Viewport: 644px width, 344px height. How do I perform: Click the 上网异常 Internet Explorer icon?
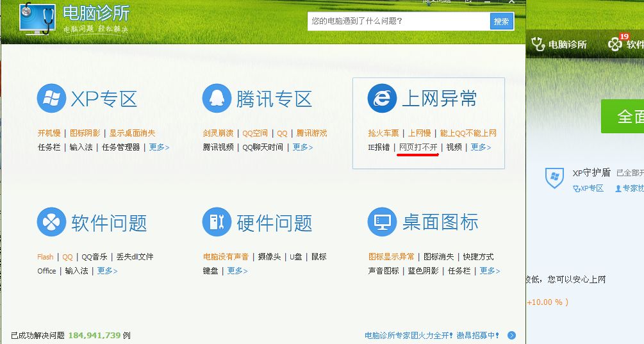click(382, 98)
